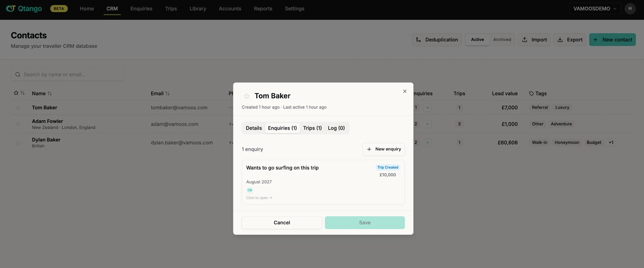The height and width of the screenshot is (268, 644).
Task: Click Cancel in the contact dialog
Action: click(x=282, y=223)
